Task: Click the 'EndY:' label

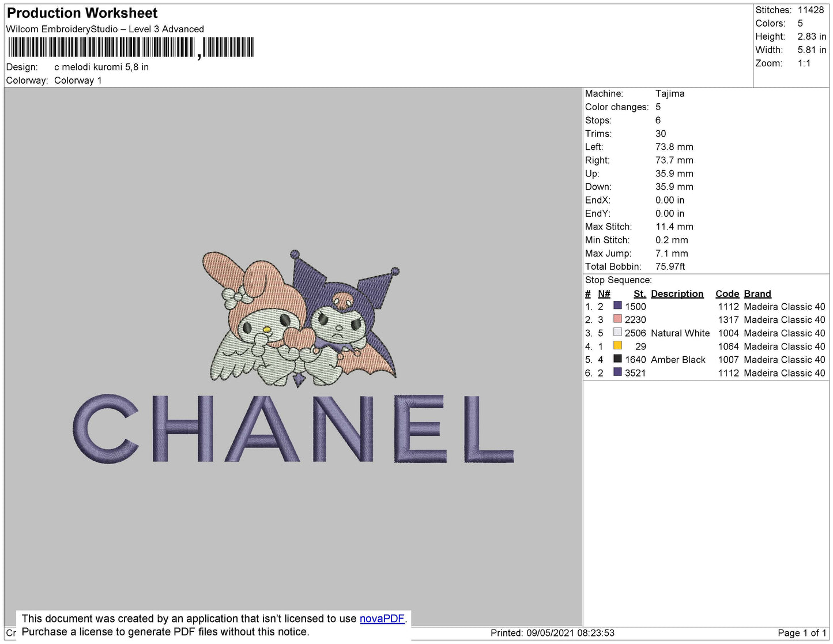Action: pyautogui.click(x=598, y=213)
